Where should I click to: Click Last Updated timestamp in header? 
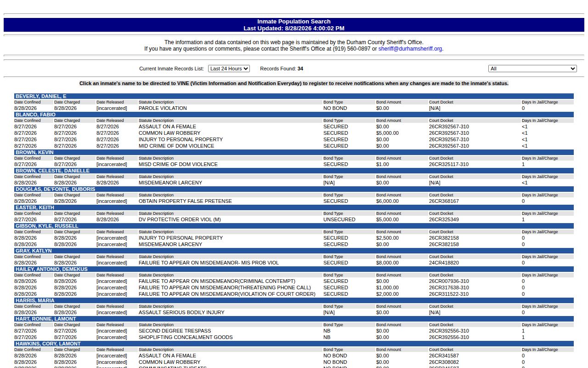click(x=294, y=29)
